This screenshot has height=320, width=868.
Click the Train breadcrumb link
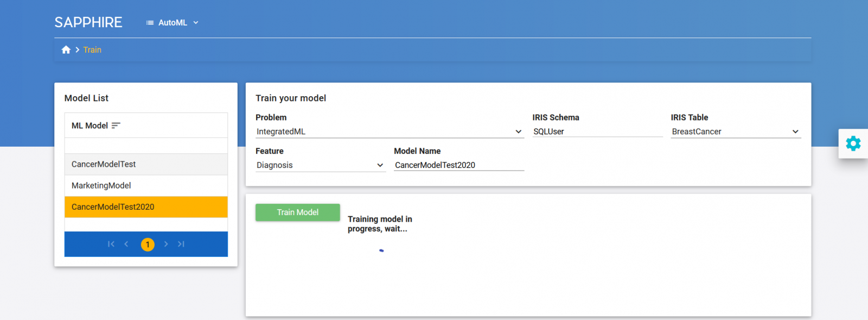coord(92,50)
